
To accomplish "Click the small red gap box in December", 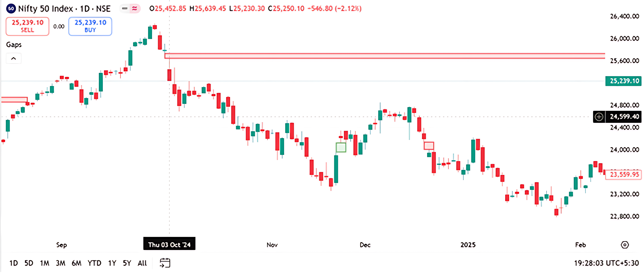I will (x=429, y=146).
